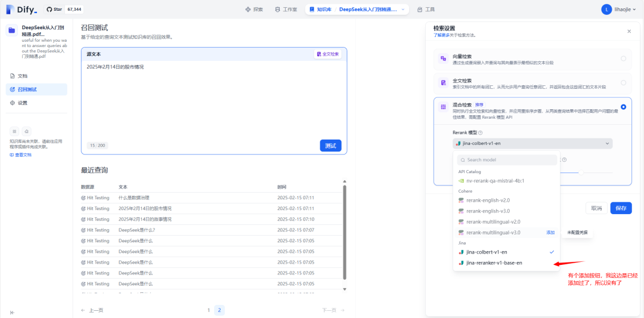Screen dimensions: 644x318
Task: Click the 工具 toolbox icon
Action: (420, 10)
